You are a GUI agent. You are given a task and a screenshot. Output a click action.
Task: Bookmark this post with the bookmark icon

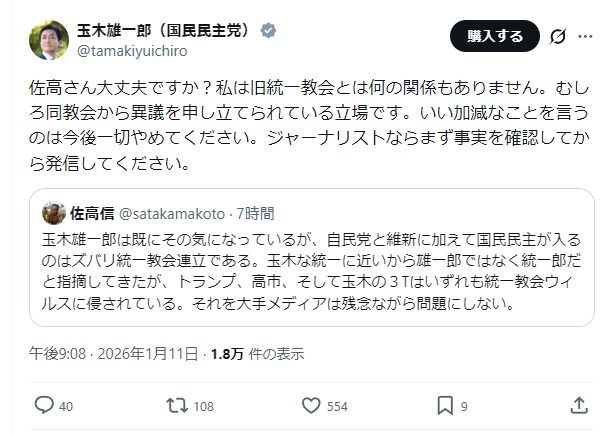445,405
